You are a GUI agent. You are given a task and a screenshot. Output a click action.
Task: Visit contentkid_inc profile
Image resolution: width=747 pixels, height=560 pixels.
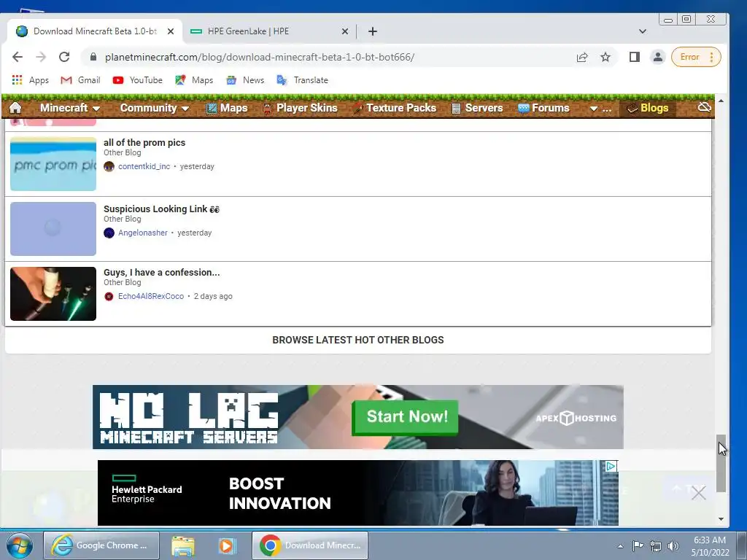tap(144, 166)
